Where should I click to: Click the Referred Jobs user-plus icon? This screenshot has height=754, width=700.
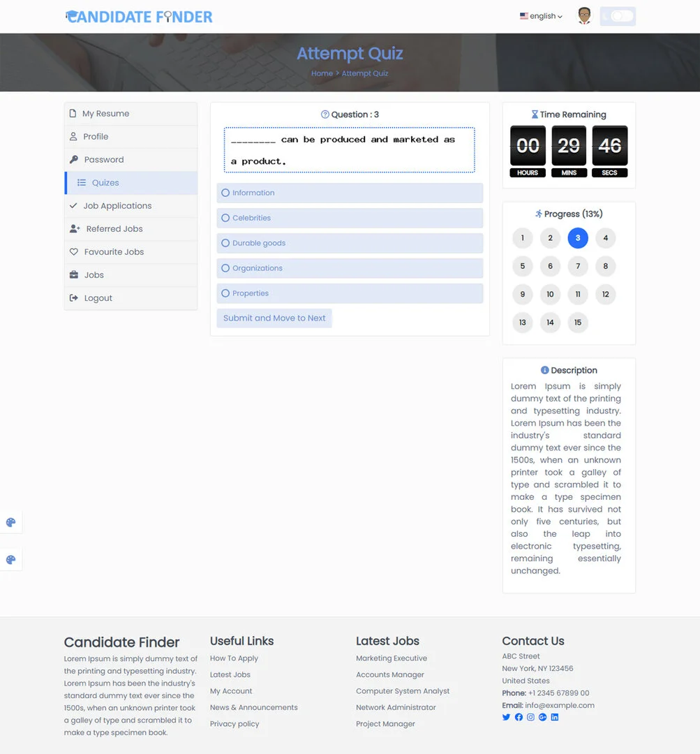(75, 228)
